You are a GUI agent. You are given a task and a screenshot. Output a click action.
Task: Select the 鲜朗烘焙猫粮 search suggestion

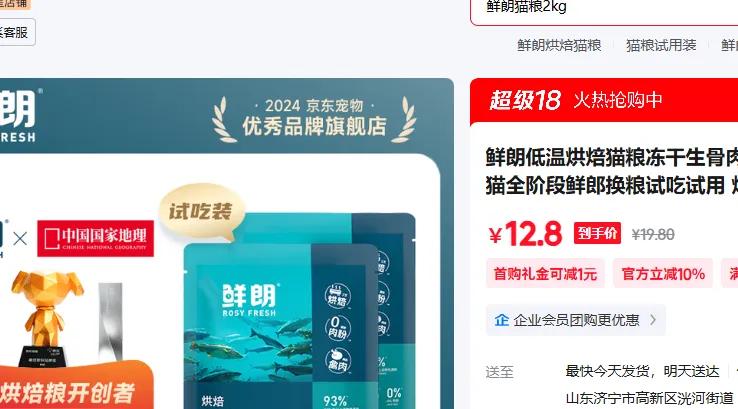click(559, 46)
